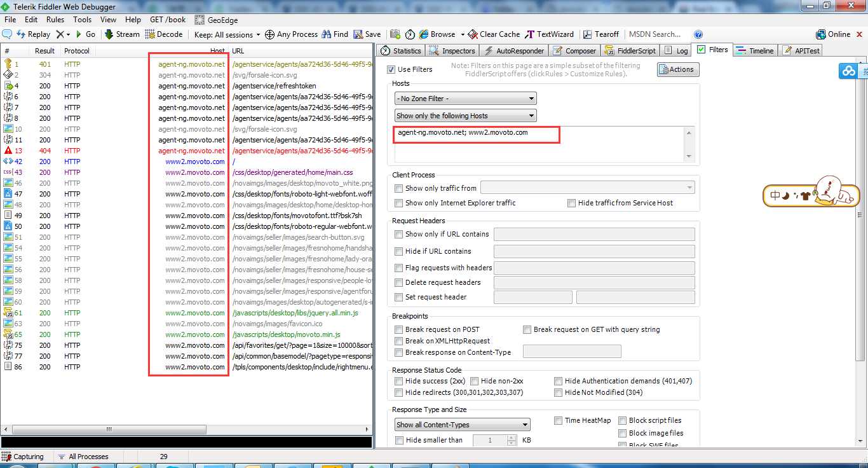Check Hide success (2xx) option
Image resolution: width=868 pixels, height=468 pixels.
pos(398,381)
